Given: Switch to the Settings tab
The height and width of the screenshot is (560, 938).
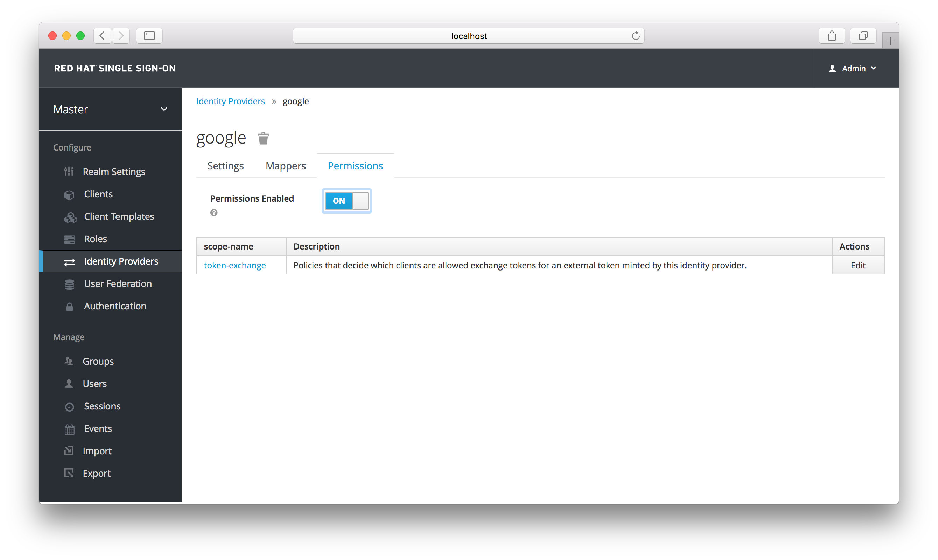Looking at the screenshot, I should (x=225, y=165).
